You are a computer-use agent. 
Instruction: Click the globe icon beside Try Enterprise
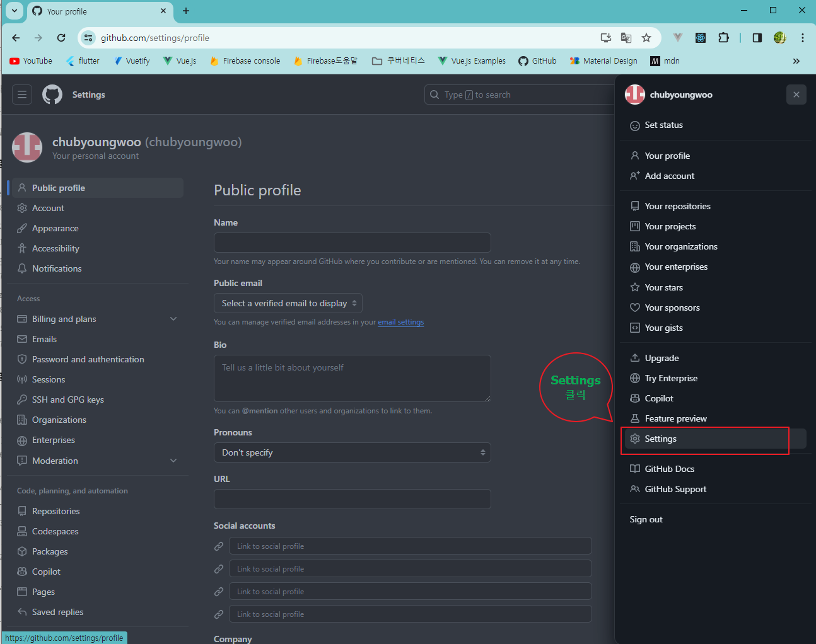tap(635, 378)
